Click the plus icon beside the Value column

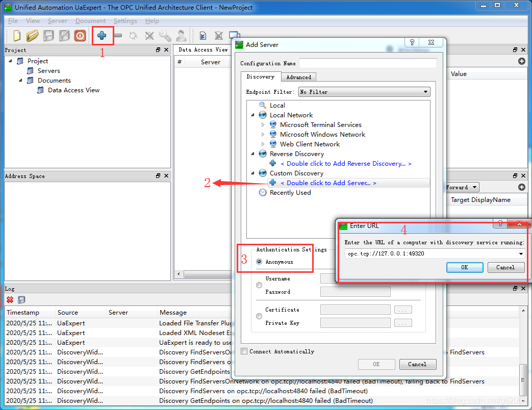point(522,61)
